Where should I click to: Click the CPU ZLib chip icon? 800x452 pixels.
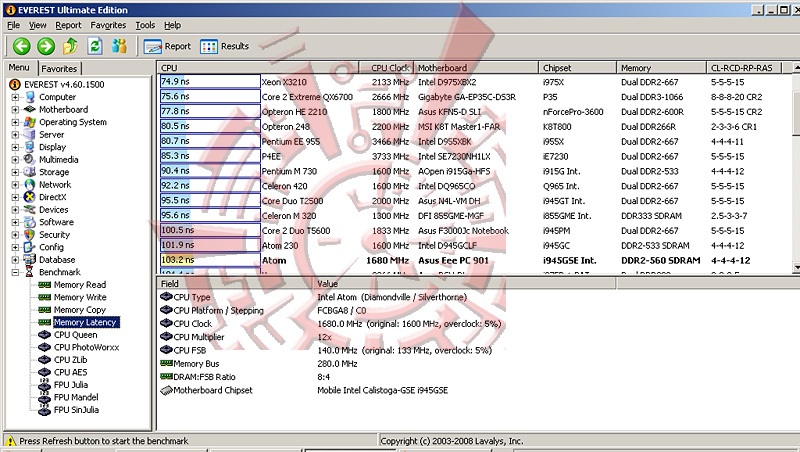(x=44, y=360)
